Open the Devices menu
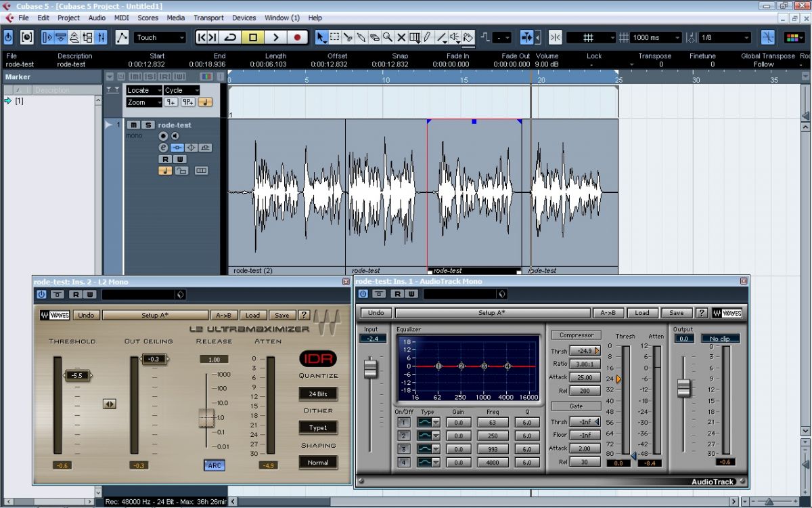Screen dimensions: 812x508 click(244, 18)
